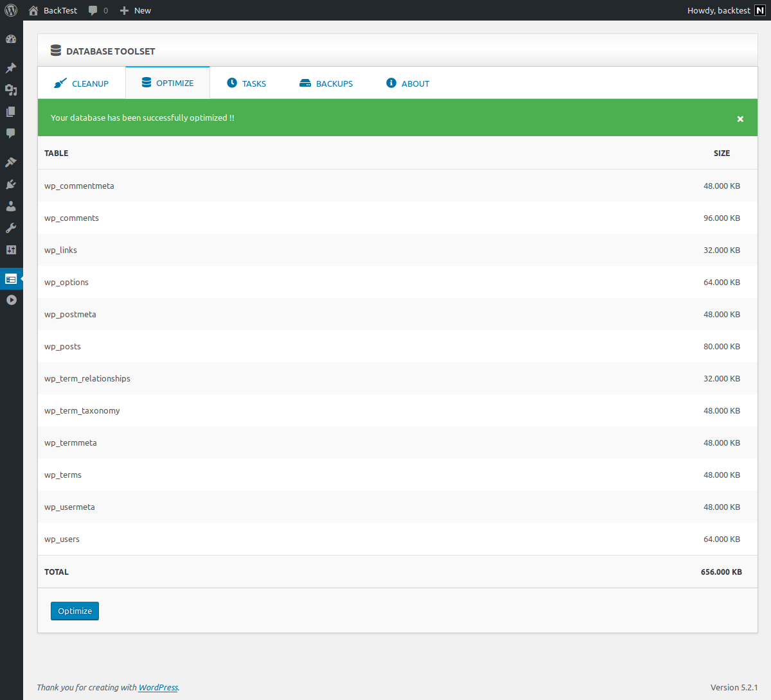Open Settings via the sliders icon
The height and width of the screenshot is (700, 771).
coord(11,250)
